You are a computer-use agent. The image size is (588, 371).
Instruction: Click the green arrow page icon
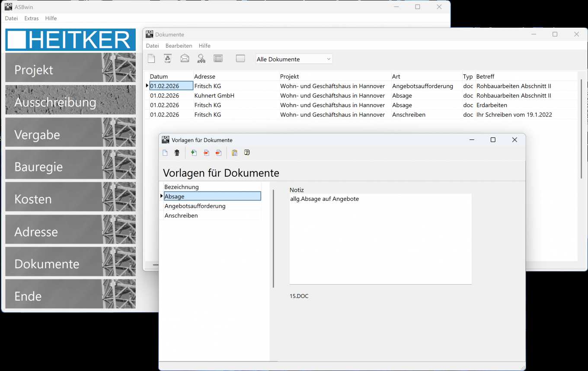coord(194,153)
